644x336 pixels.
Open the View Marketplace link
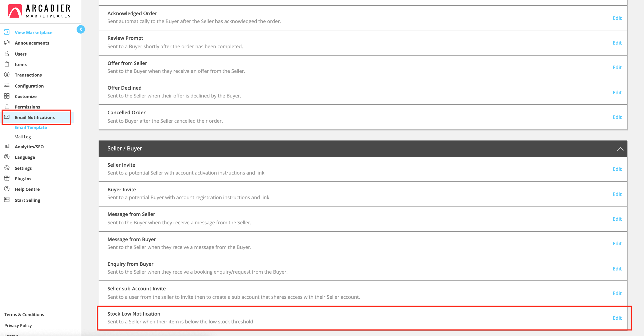point(34,32)
